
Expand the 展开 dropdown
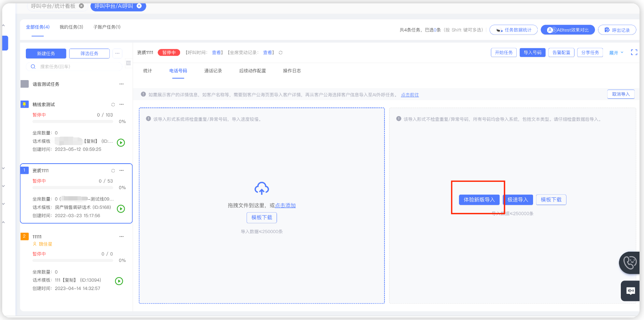click(x=616, y=53)
